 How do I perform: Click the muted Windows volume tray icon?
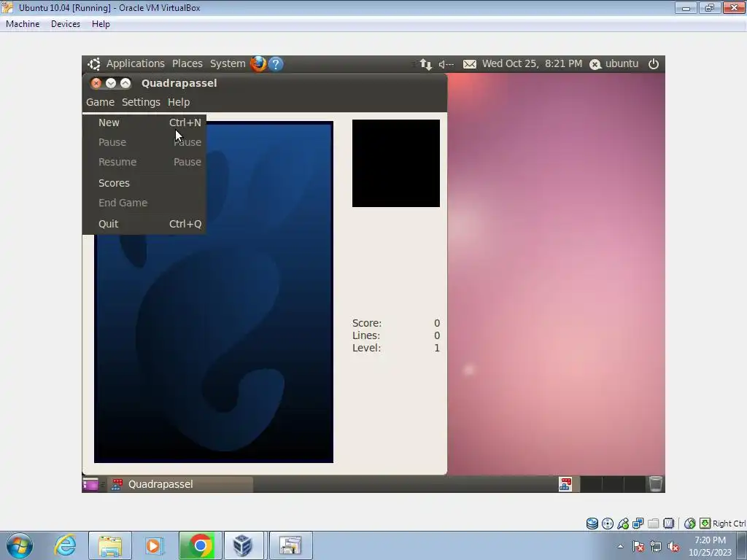coord(673,546)
